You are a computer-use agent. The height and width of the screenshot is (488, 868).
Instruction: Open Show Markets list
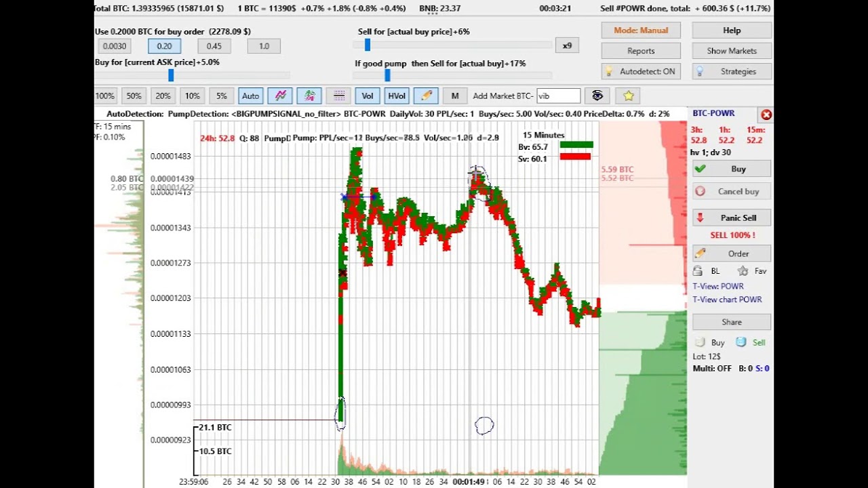coord(732,51)
